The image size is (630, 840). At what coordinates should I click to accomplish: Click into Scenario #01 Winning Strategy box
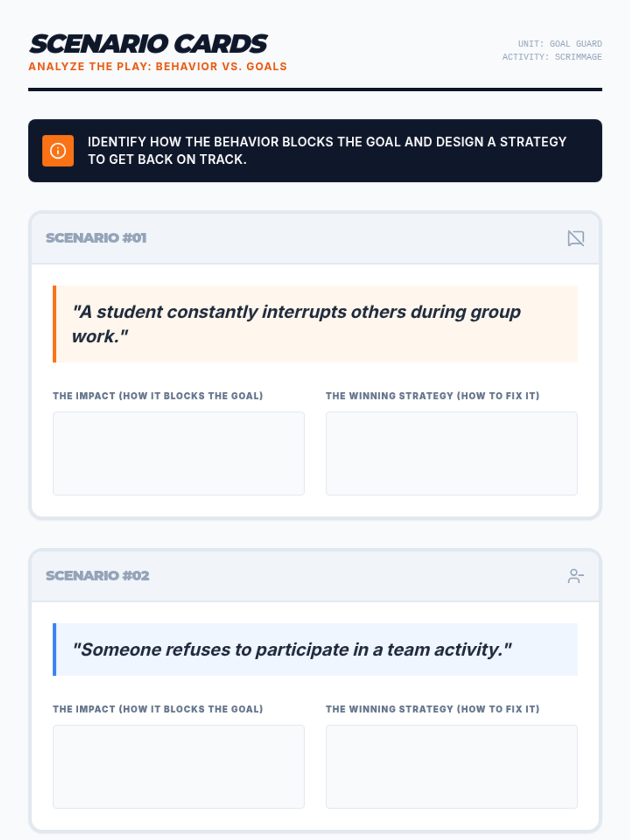point(451,454)
